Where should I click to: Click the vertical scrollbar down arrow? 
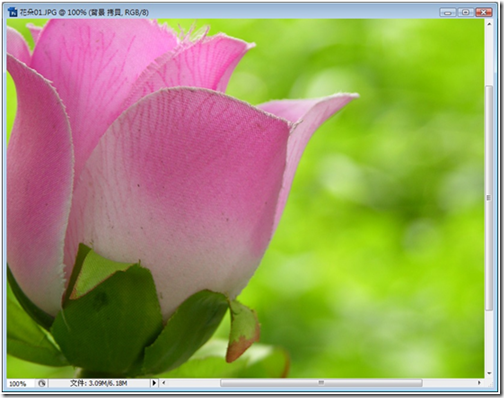pyautogui.click(x=489, y=373)
